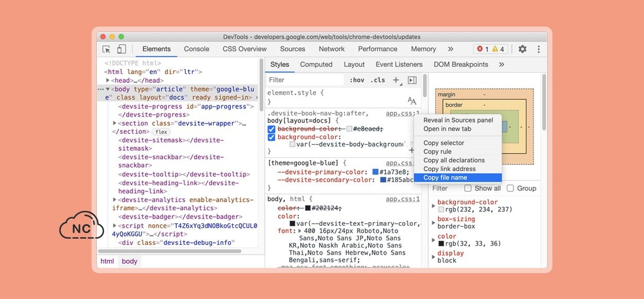Activate the inspect element picker icon
Screen dimensions: 644x299
[106, 49]
